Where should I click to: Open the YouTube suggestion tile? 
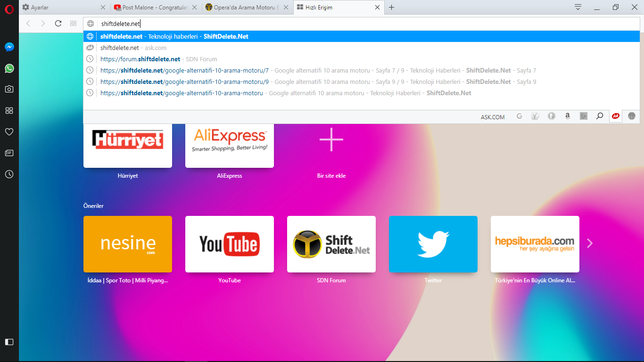pos(230,244)
